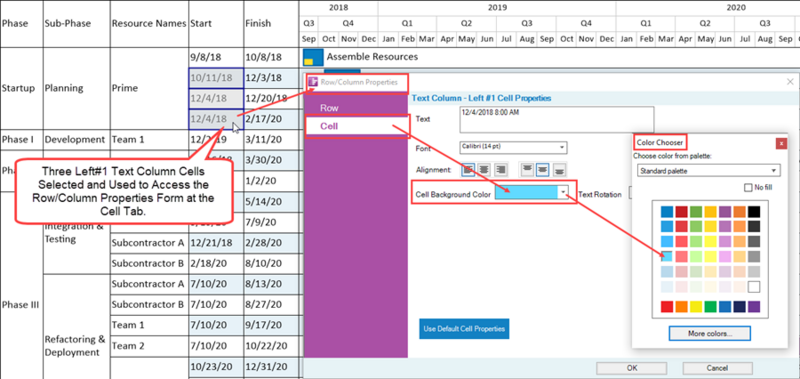This screenshot has width=800, height=379.
Task: Click the Refactoring & Deployment cell
Action: (x=77, y=345)
